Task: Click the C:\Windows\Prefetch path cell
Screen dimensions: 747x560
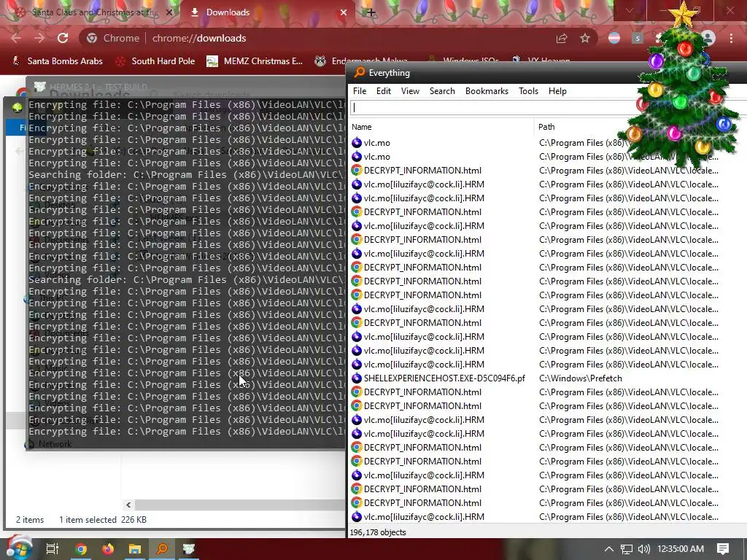Action: coord(581,378)
